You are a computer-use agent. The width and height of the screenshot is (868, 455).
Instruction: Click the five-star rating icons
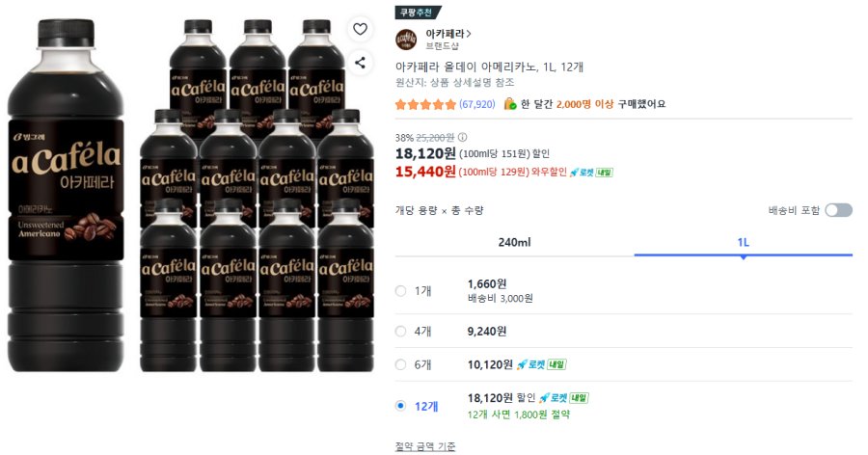click(x=425, y=104)
